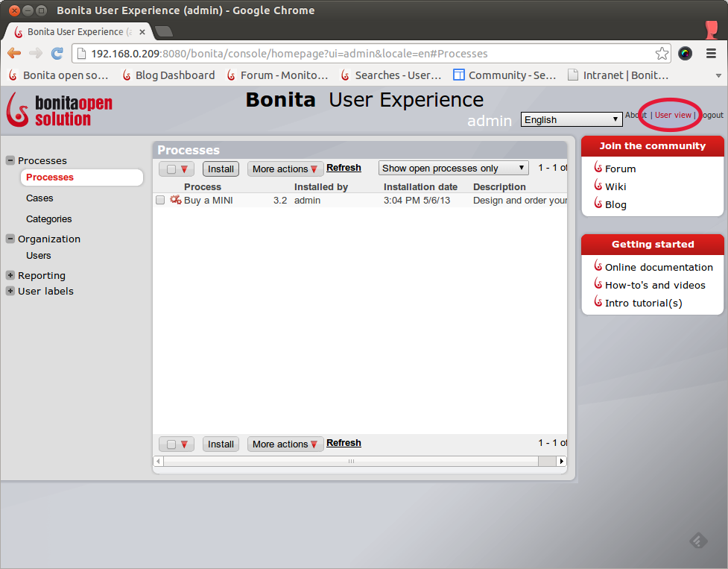Expand the Reporting section
This screenshot has height=569, width=728.
tap(10, 275)
